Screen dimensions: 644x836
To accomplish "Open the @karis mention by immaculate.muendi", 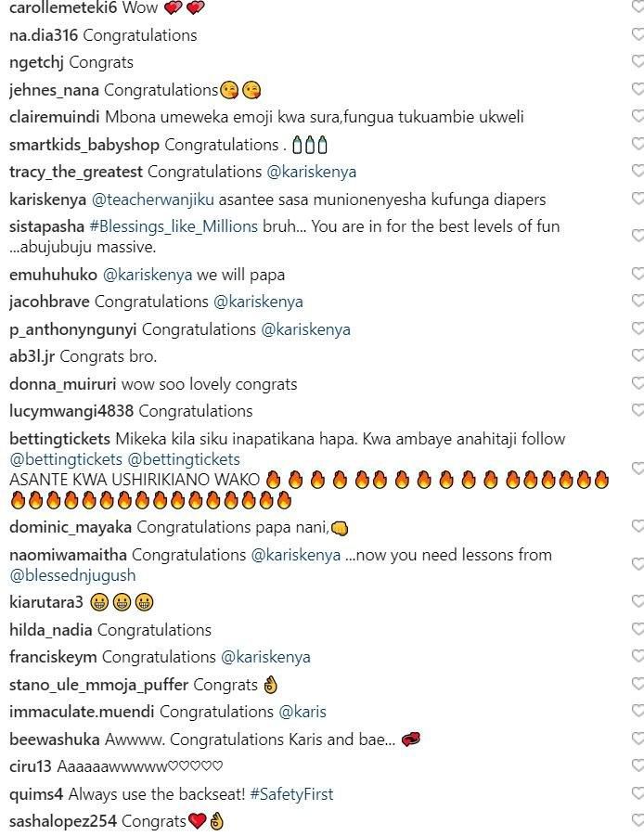I will [x=303, y=712].
